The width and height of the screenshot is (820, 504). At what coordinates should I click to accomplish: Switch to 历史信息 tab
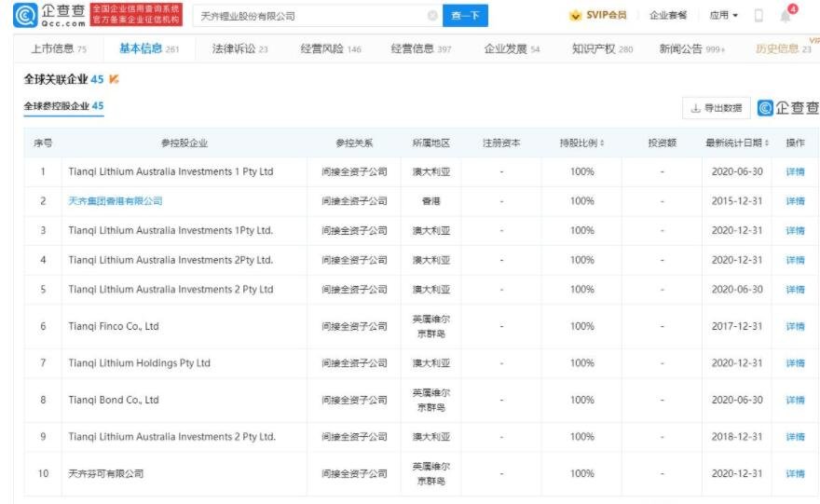(783, 48)
